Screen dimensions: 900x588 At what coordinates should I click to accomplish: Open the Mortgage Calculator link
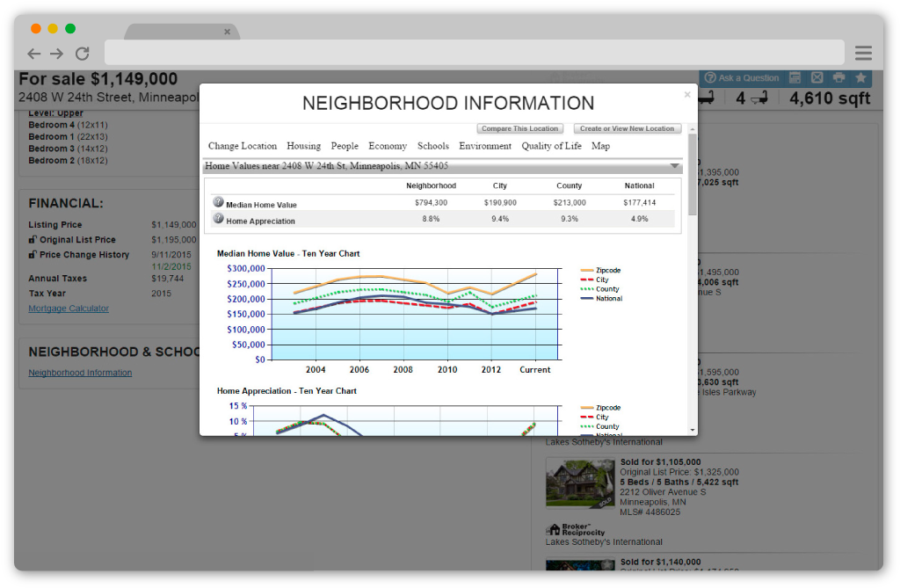69,309
